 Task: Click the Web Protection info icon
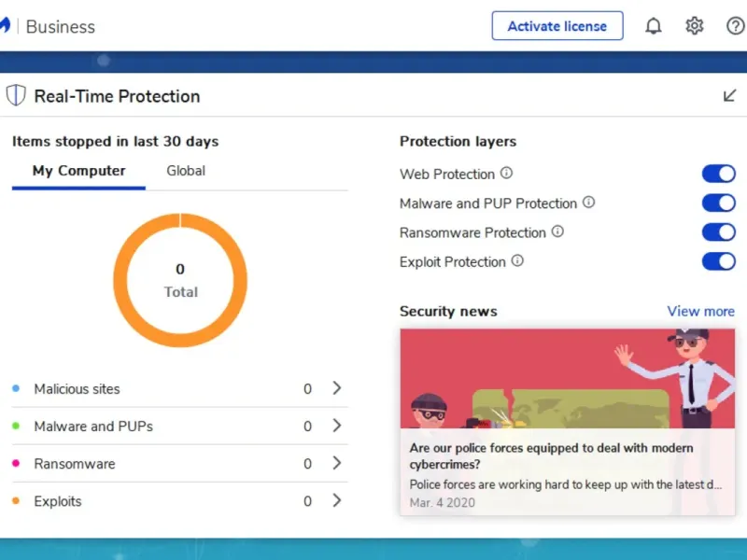(x=507, y=174)
